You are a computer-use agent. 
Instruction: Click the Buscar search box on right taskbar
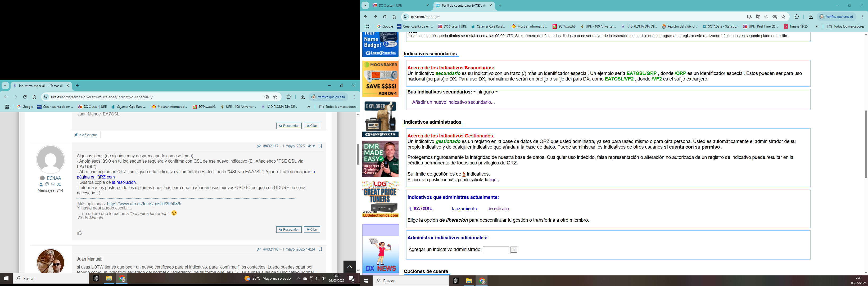point(410,281)
